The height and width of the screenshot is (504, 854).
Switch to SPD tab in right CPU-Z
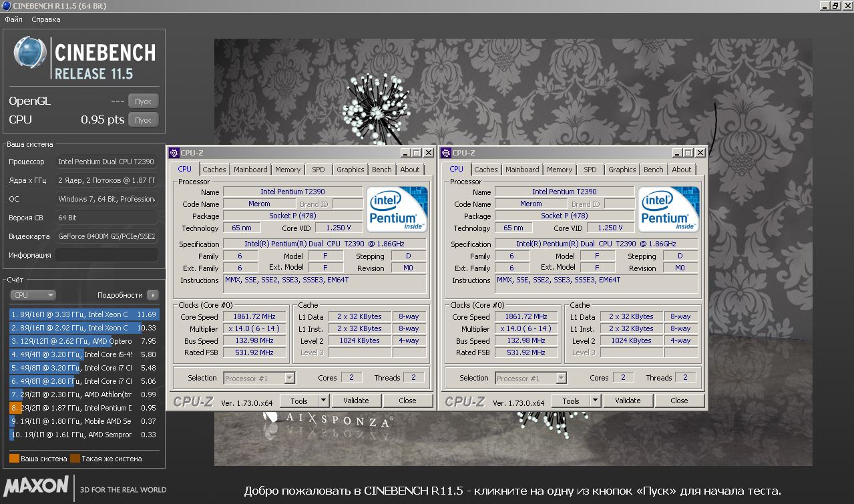tap(590, 170)
